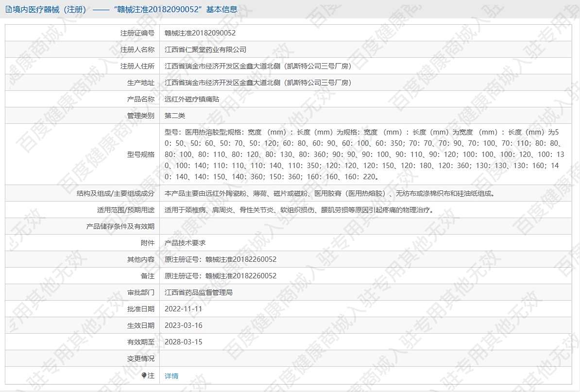Screen dimensions: 580x392
Task: Select the 结构及组成/主要组成成分 label
Action: point(116,193)
